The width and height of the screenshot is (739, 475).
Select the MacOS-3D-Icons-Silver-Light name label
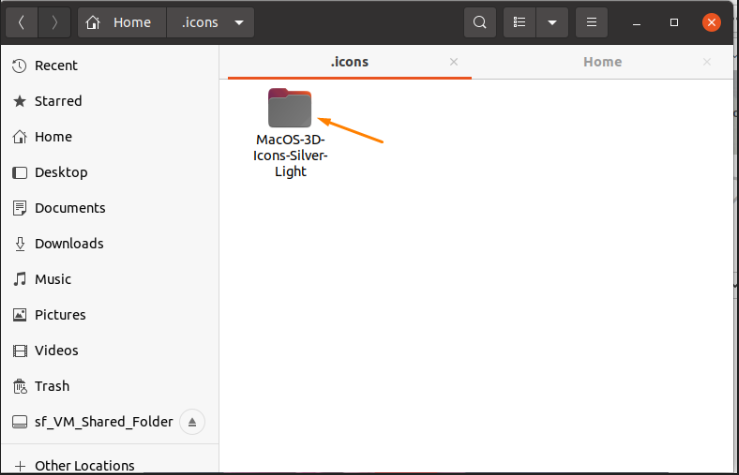pyautogui.click(x=290, y=156)
